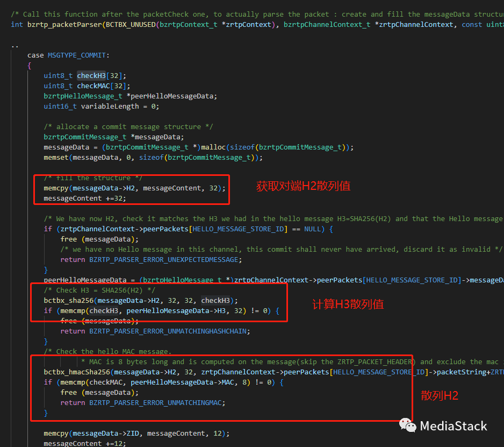This screenshot has height=447, width=504.
Task: Click the bctbx_hmacSha256 function call
Action: [77, 372]
